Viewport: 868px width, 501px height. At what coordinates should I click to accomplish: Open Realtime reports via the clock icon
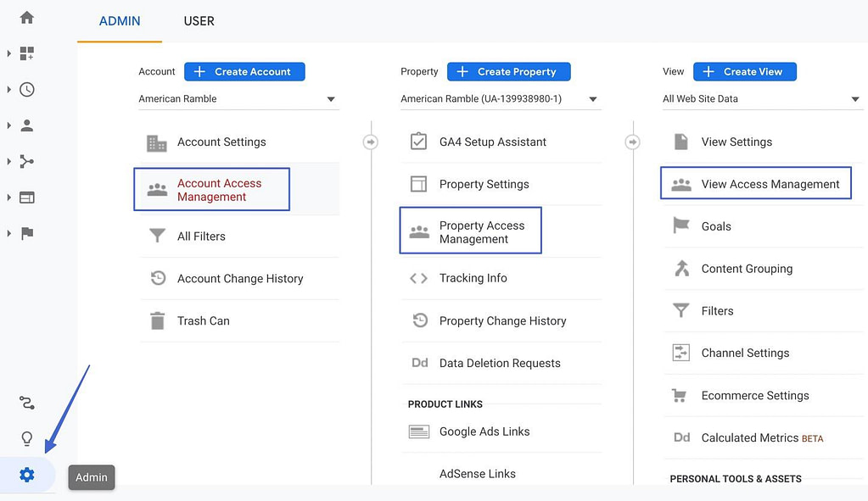click(x=26, y=89)
